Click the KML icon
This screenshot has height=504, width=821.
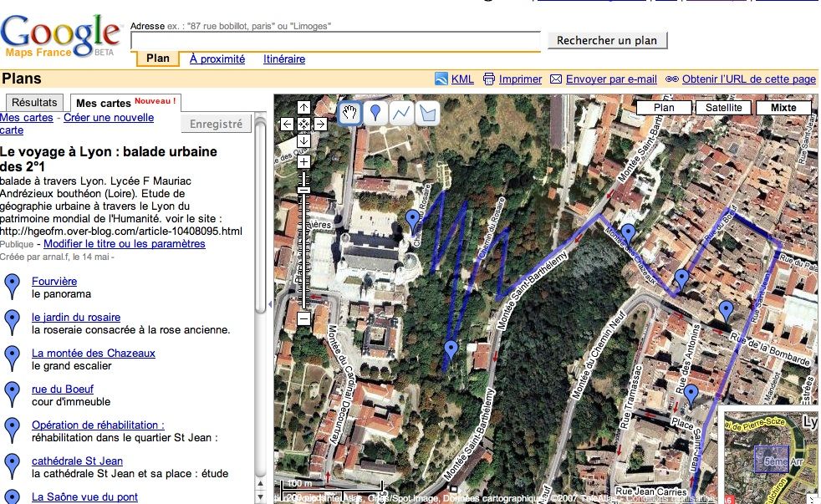tap(441, 79)
